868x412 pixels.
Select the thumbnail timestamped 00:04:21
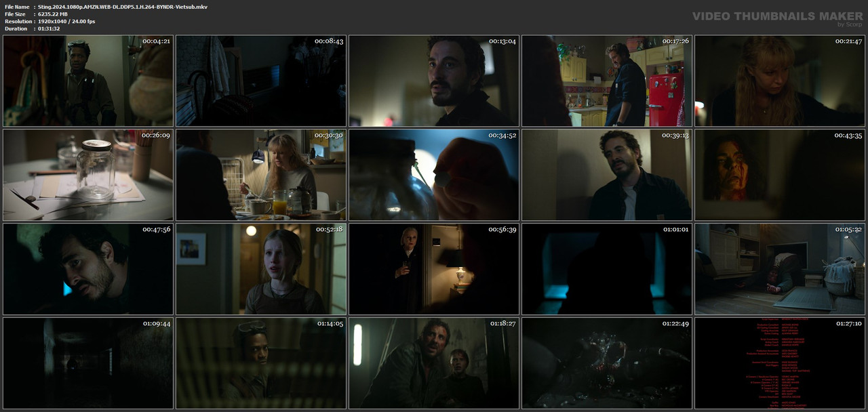coord(88,81)
